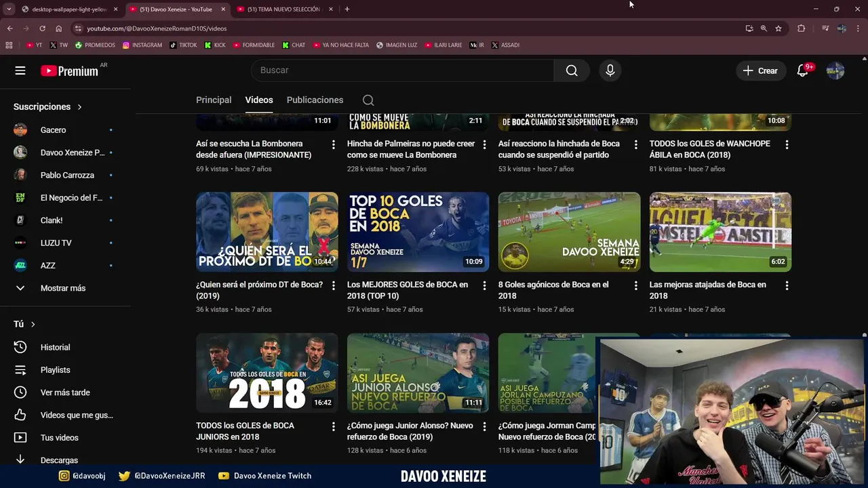Open browser extensions puzzle icon
The height and width of the screenshot is (488, 868).
(x=801, y=28)
